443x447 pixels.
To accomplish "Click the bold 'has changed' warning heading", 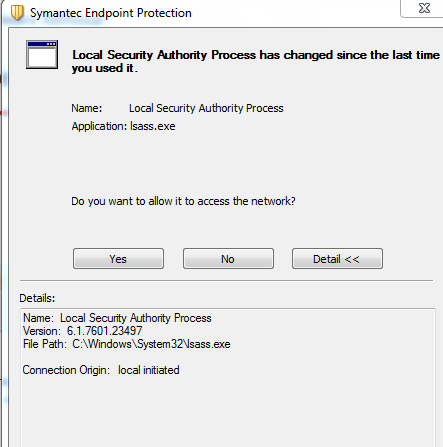I will pos(256,61).
